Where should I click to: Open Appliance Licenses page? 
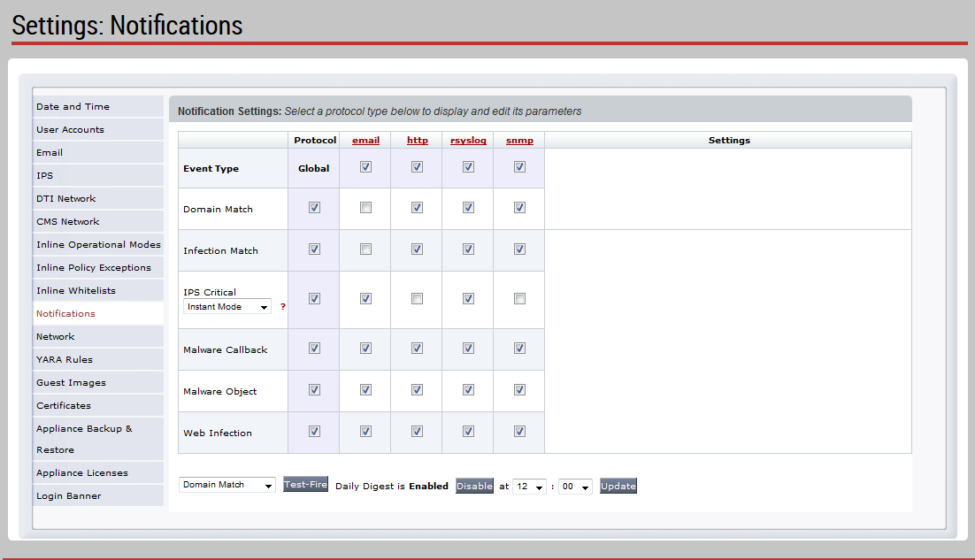pyautogui.click(x=98, y=472)
